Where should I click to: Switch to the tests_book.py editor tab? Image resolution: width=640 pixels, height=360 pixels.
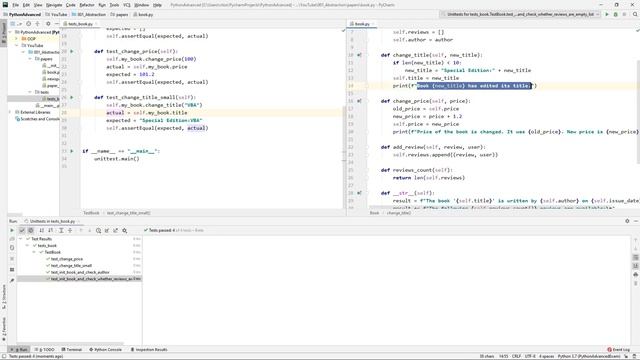coord(80,24)
